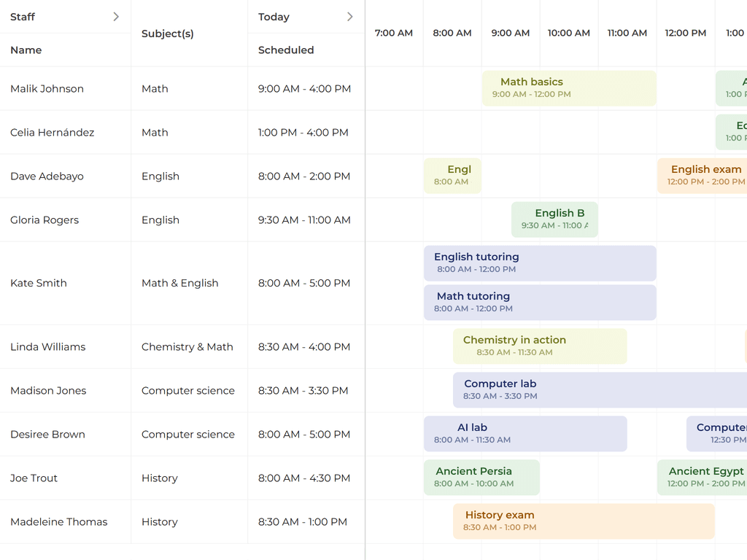Open the Computer lab event
Image resolution: width=747 pixels, height=560 pixels.
(x=600, y=390)
